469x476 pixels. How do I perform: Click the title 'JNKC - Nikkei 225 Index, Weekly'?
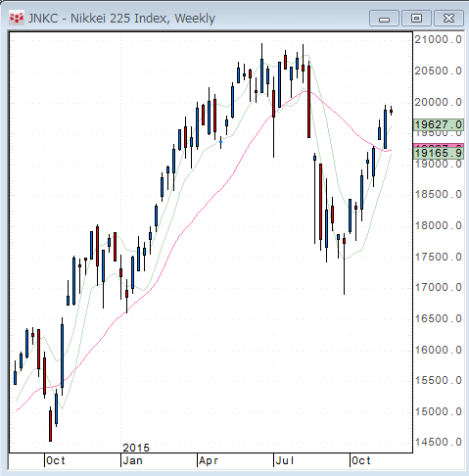121,19
